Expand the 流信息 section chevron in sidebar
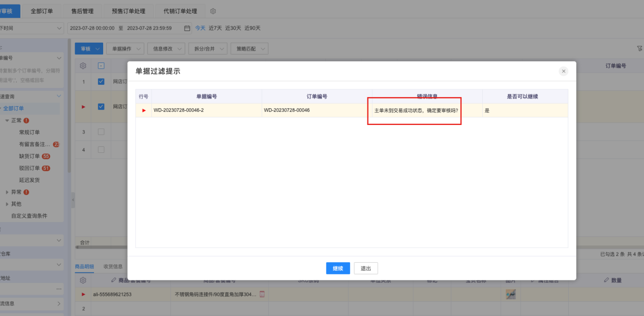This screenshot has height=316, width=644. point(59,304)
